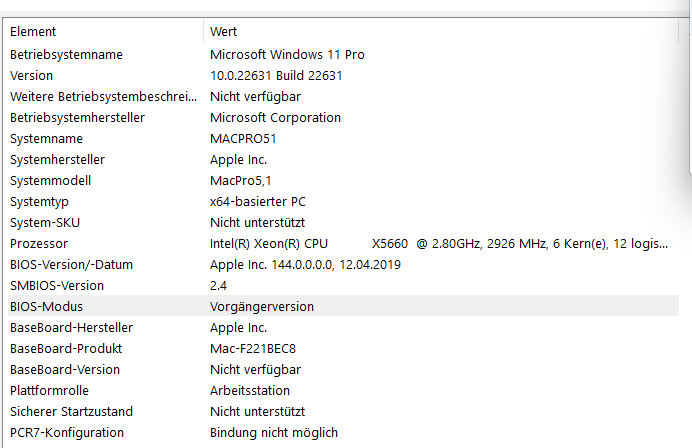Select the SMBIOS-Version 2.4 row
Image resolution: width=692 pixels, height=448 pixels.
343,286
